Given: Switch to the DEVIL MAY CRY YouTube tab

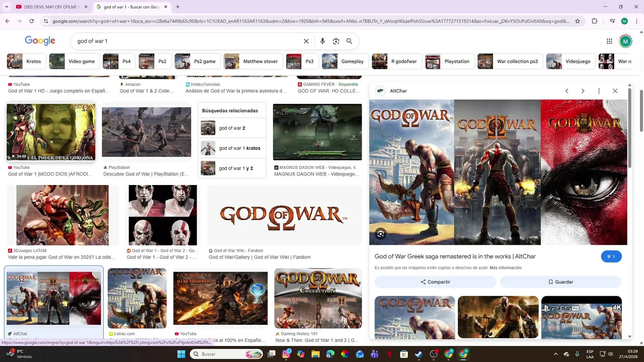Looking at the screenshot, I should 50,7.
